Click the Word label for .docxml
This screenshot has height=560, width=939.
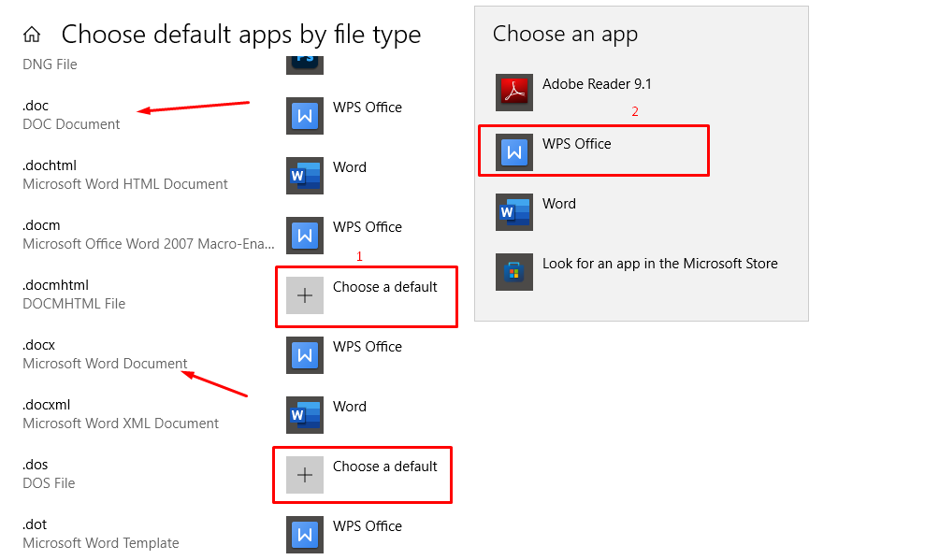(350, 407)
